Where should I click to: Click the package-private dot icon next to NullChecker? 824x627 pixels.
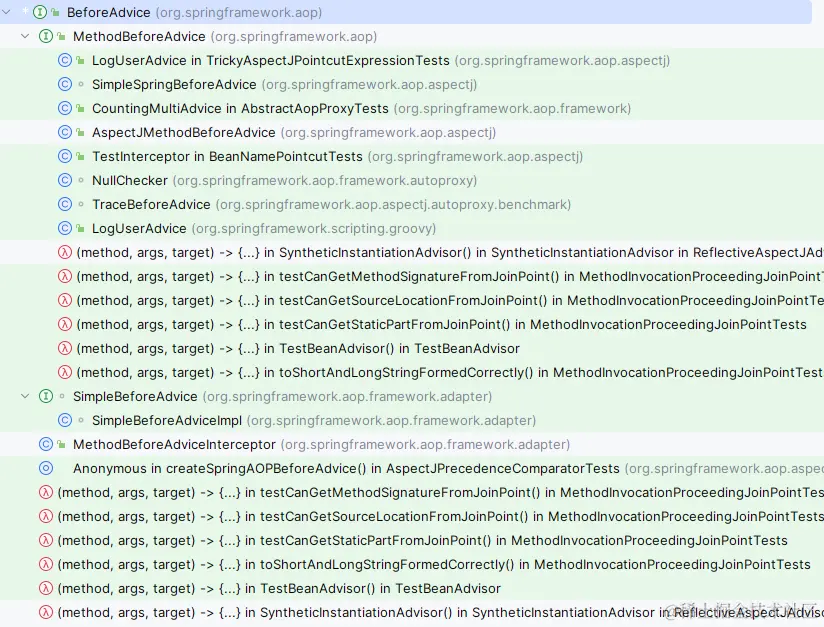pos(80,180)
